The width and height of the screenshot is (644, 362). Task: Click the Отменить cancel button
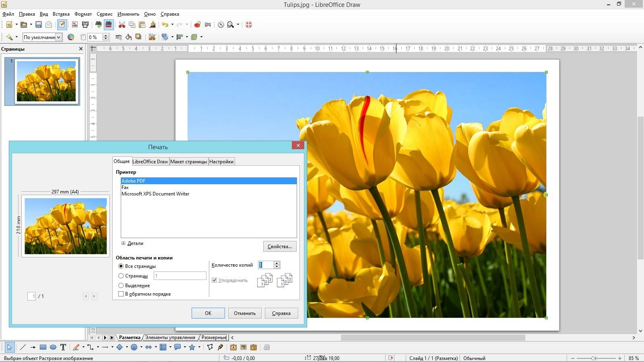tap(245, 313)
